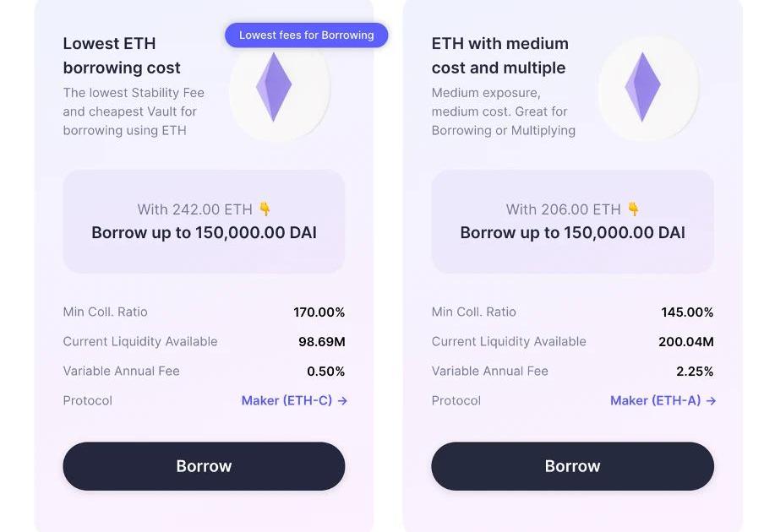Open the Maker (ETH-C) protocol link
Viewport: 764px width, 532px height.
tap(286, 401)
